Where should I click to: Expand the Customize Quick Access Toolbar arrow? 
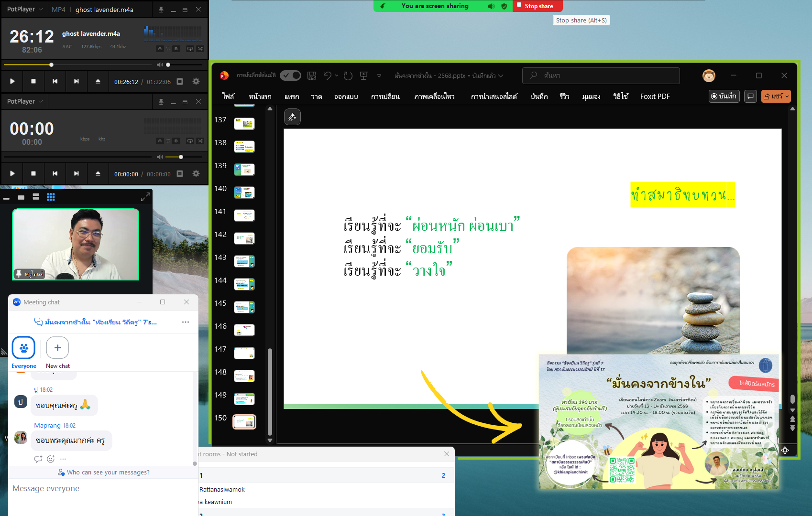379,75
